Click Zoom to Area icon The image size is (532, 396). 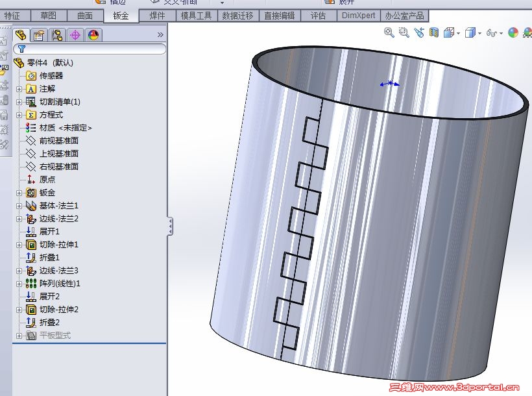404,32
